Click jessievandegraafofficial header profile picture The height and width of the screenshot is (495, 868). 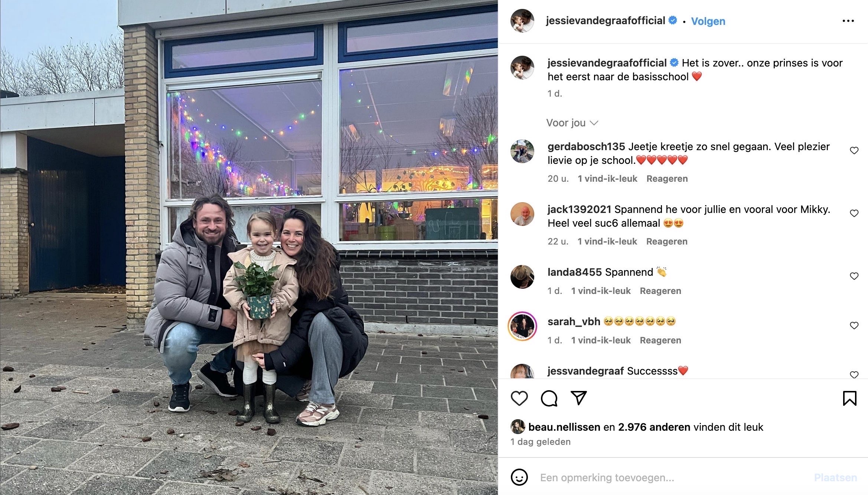tap(522, 21)
